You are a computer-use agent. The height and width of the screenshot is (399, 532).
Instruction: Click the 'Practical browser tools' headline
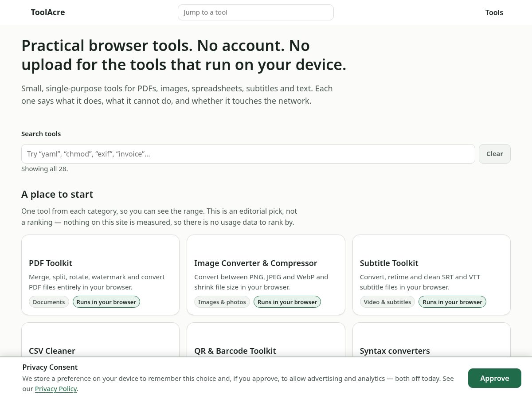tap(184, 55)
